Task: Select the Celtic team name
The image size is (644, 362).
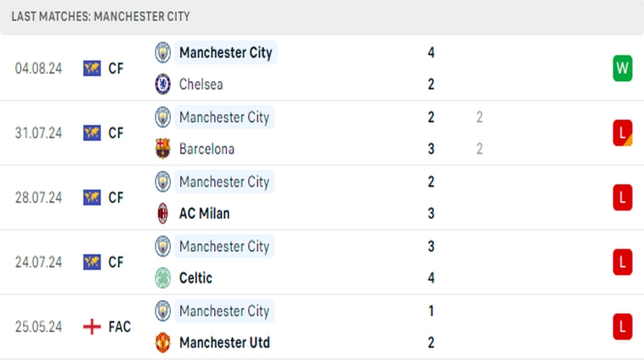Action: 196,278
